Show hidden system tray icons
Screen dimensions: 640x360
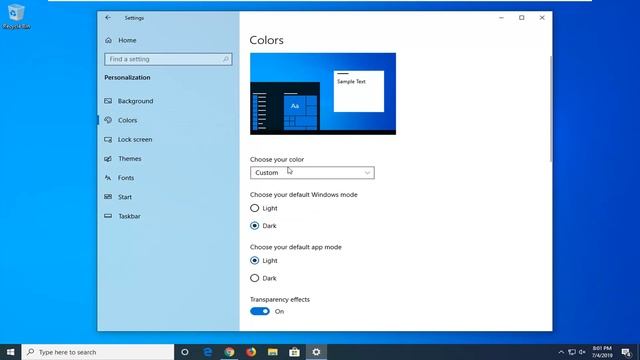pyautogui.click(x=561, y=352)
